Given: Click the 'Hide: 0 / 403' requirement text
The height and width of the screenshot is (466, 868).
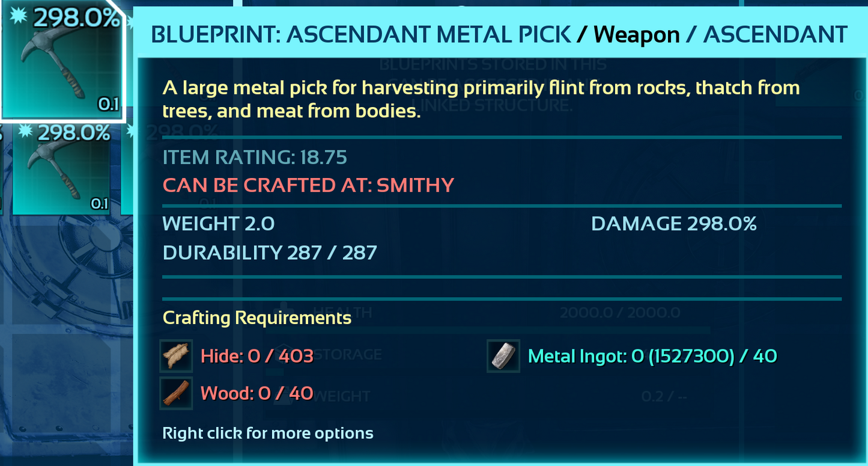Looking at the screenshot, I should point(257,357).
